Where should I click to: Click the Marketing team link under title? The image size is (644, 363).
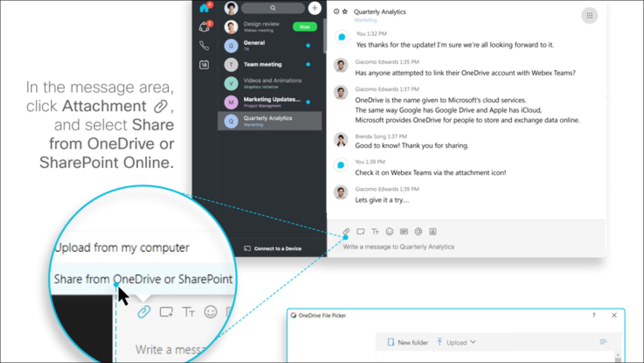pyautogui.click(x=365, y=20)
